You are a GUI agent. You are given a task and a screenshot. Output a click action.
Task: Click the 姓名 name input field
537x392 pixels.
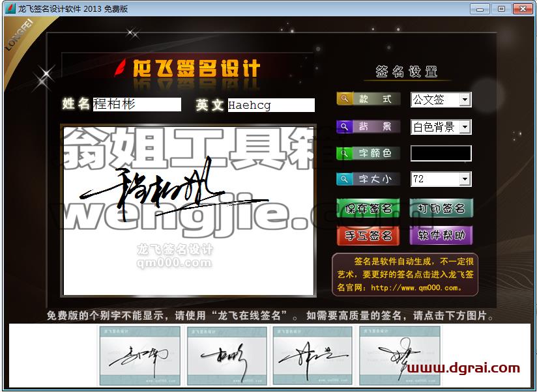(x=137, y=104)
